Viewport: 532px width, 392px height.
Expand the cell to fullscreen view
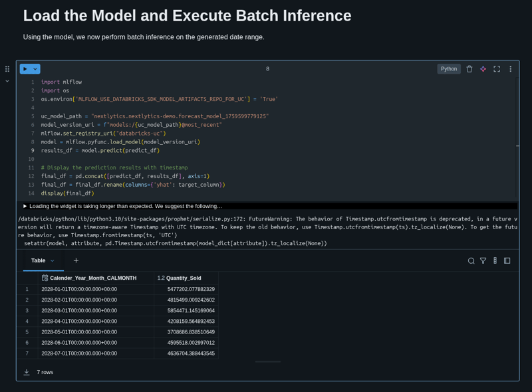(x=497, y=68)
